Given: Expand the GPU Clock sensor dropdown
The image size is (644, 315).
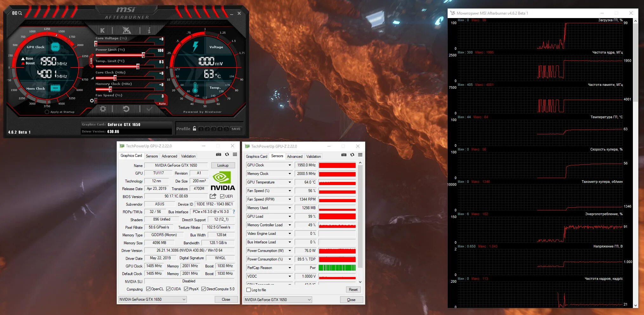Looking at the screenshot, I should [290, 165].
